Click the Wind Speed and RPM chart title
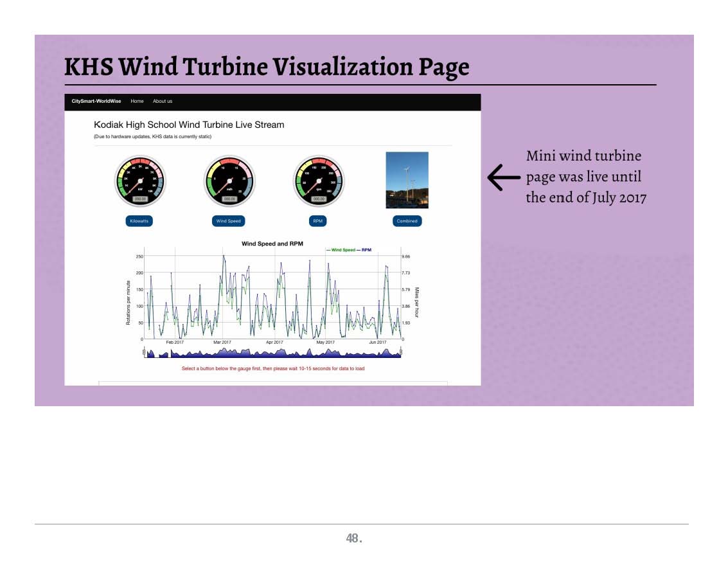The image size is (728, 563). pos(272,244)
